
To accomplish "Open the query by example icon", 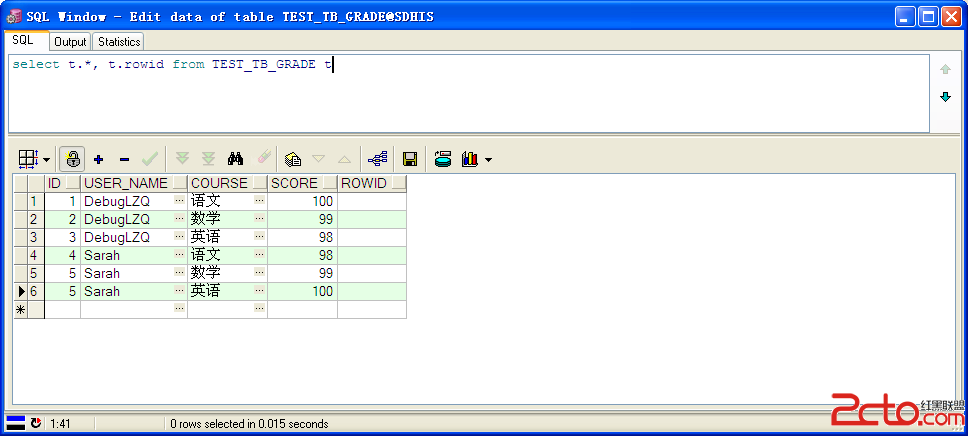I will pos(293,159).
